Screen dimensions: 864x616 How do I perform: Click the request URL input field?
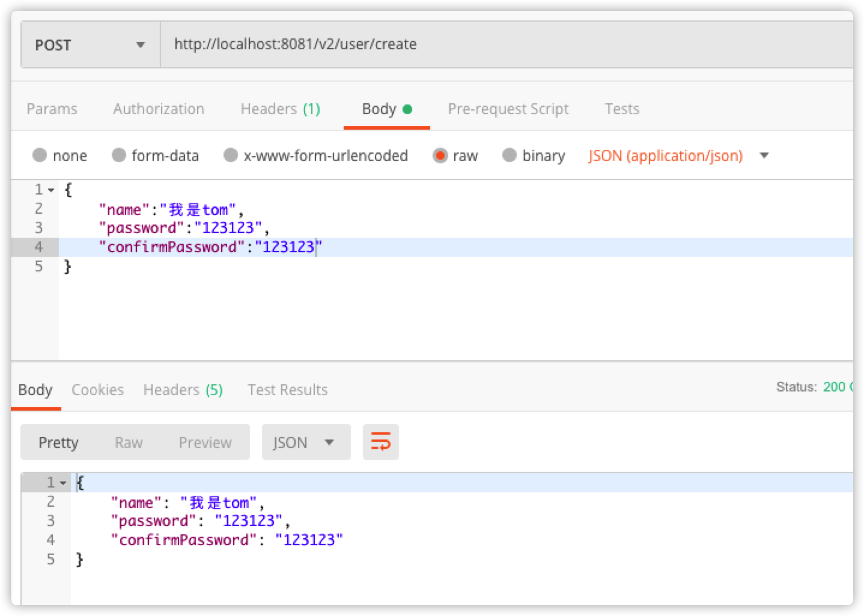(x=507, y=44)
